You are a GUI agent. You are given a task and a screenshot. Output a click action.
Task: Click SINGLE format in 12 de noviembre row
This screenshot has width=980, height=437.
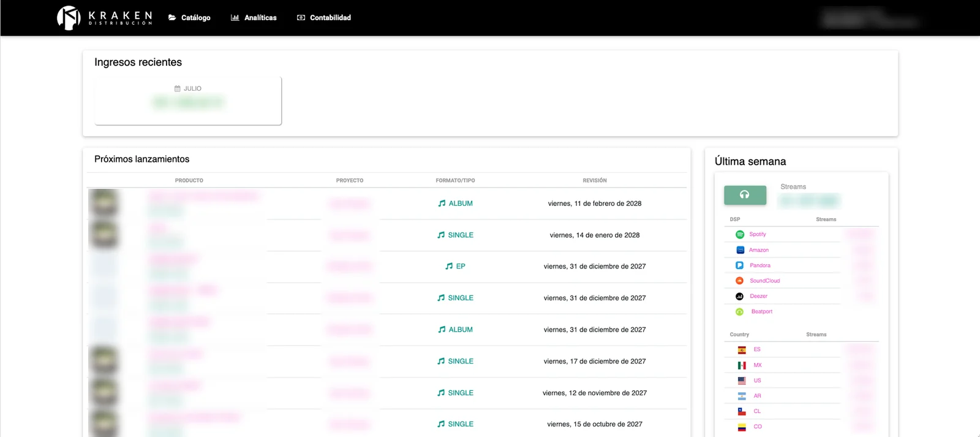pos(461,393)
